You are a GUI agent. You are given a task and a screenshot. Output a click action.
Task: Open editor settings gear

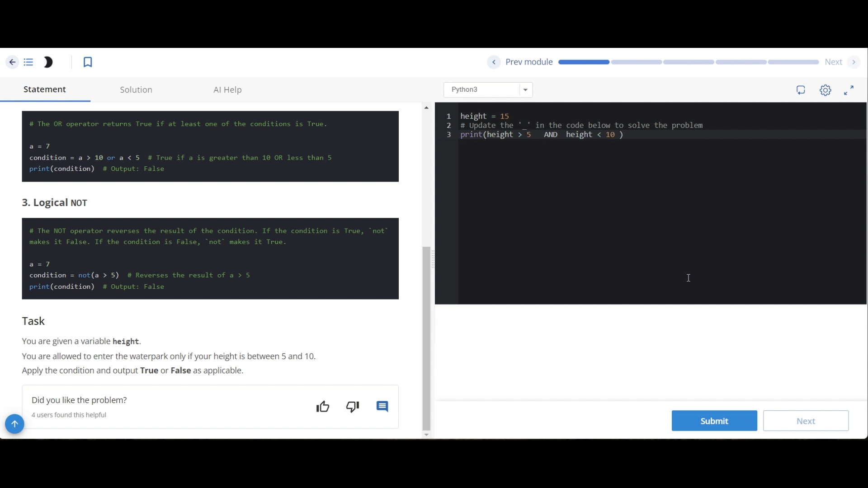[825, 90]
